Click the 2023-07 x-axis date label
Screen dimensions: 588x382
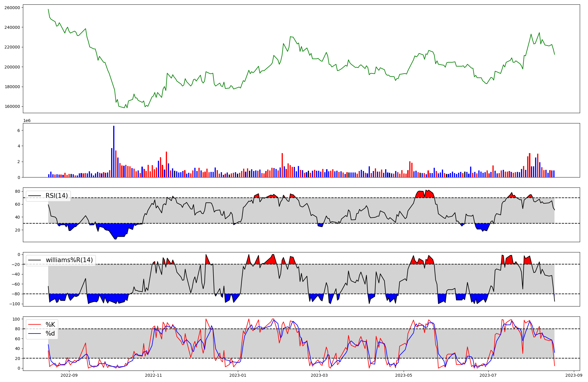click(x=488, y=375)
